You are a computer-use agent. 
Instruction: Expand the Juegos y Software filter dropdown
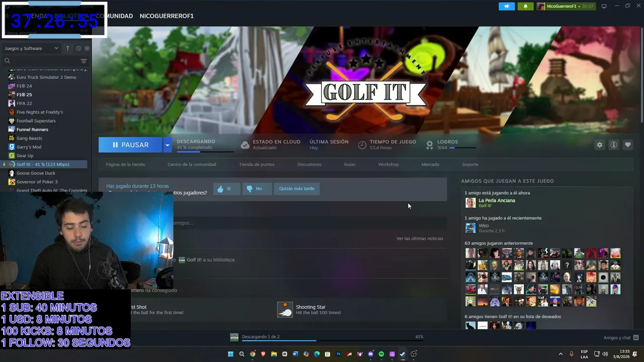[x=32, y=48]
